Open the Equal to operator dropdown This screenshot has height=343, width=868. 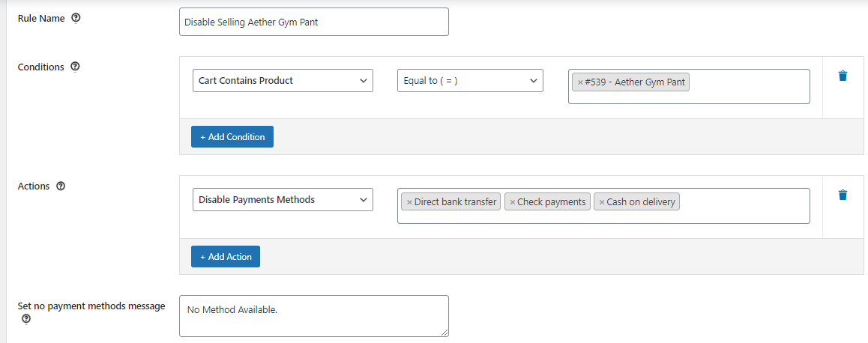pyautogui.click(x=470, y=81)
